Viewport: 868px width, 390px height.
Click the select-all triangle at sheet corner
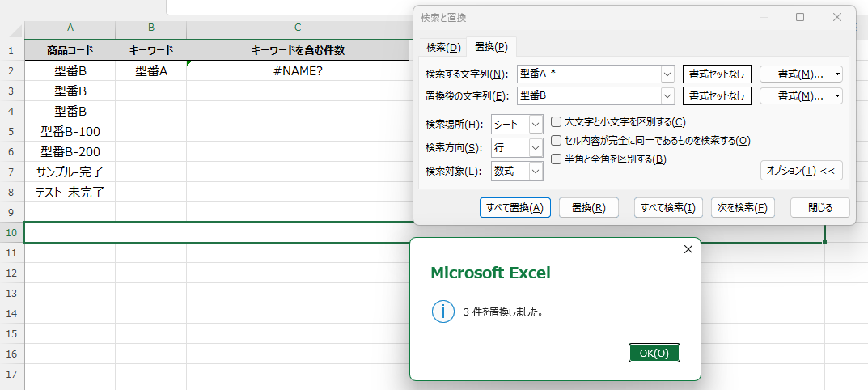tap(16, 31)
